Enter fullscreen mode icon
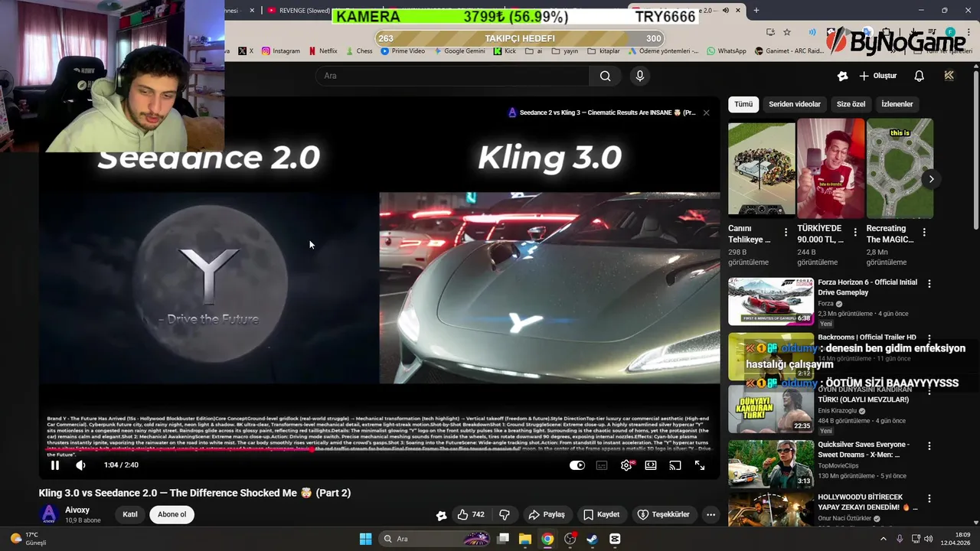The image size is (980, 551). [700, 465]
